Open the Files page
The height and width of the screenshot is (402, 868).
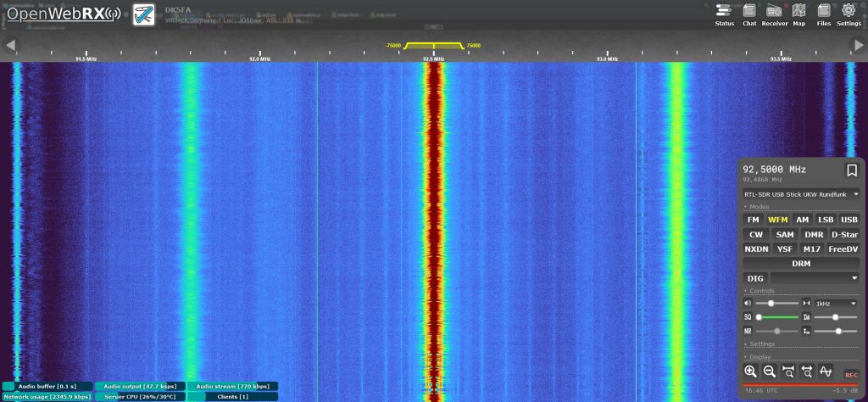[824, 14]
